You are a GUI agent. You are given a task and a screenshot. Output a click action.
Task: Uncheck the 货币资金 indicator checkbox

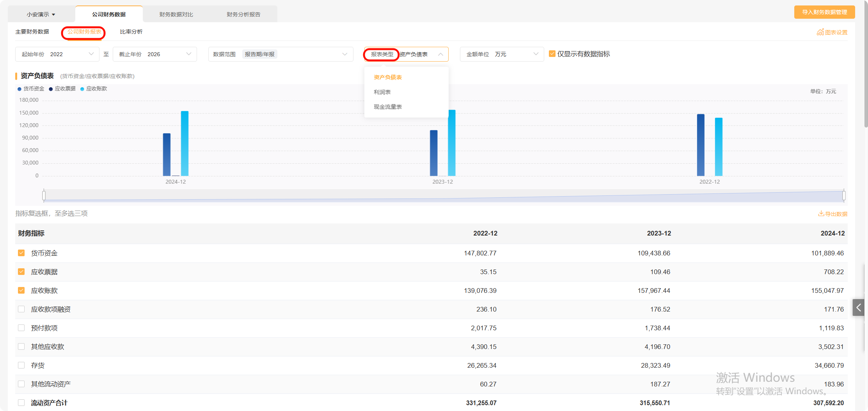tap(21, 253)
